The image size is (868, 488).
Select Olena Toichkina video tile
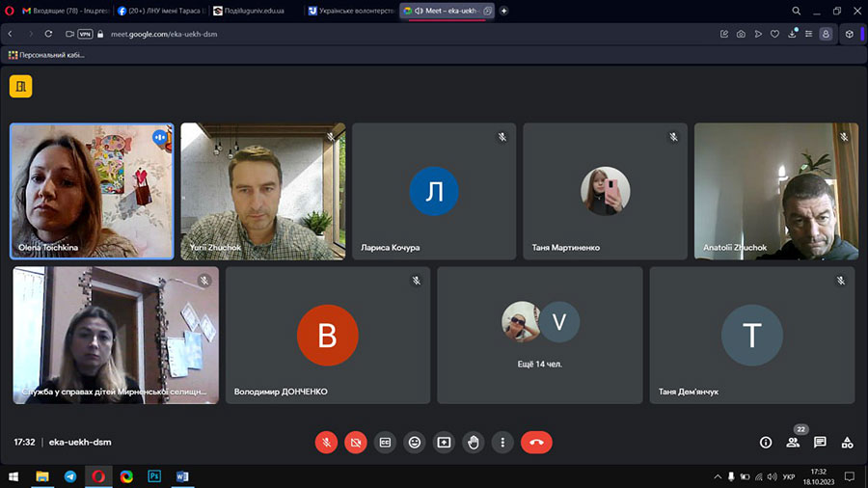point(92,191)
